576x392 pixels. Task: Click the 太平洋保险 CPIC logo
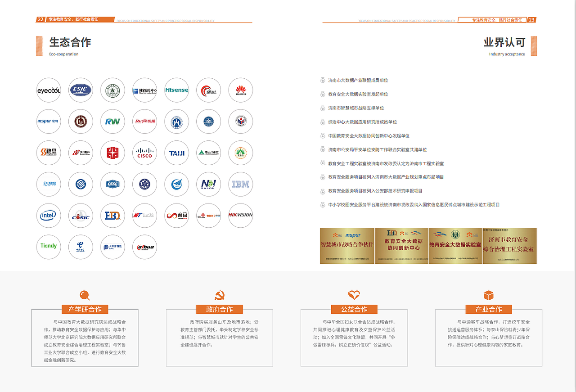[x=112, y=247]
